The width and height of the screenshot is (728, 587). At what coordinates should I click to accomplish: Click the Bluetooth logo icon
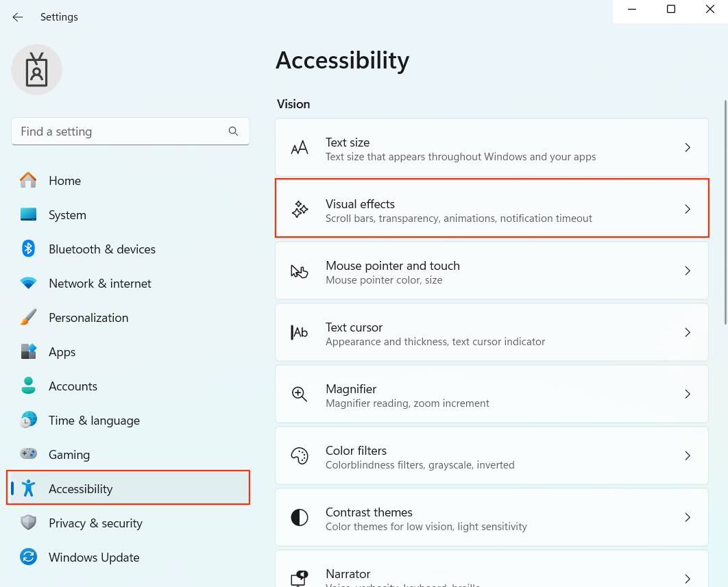pos(28,249)
